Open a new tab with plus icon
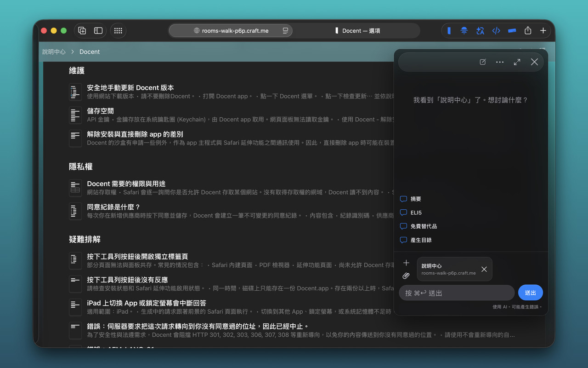This screenshot has width=588, height=368. coord(543,31)
